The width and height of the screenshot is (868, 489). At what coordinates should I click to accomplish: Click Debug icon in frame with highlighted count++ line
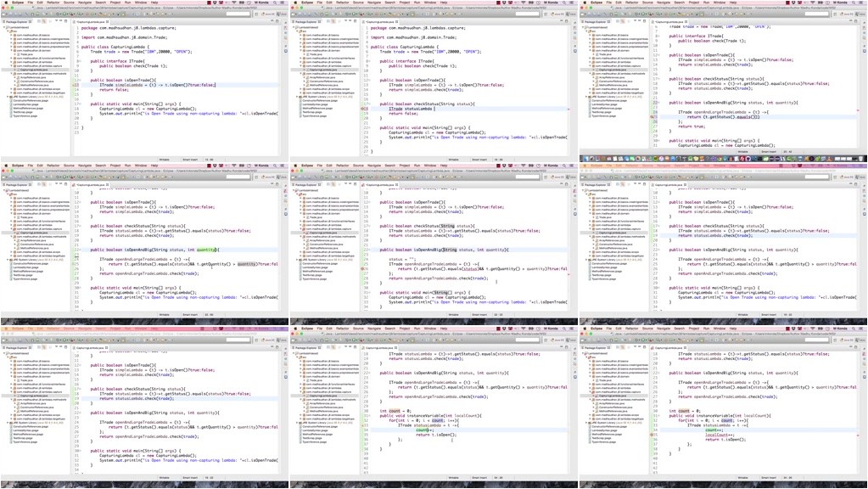click(347, 340)
